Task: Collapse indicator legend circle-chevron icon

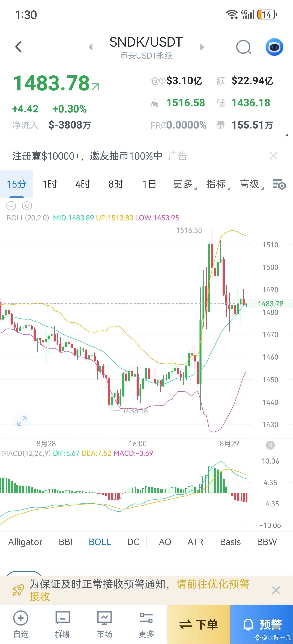Action: click(x=11, y=206)
